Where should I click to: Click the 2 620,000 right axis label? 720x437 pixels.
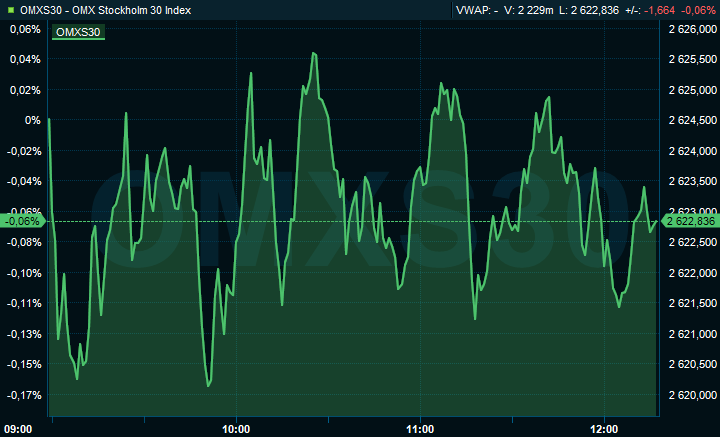692,395
